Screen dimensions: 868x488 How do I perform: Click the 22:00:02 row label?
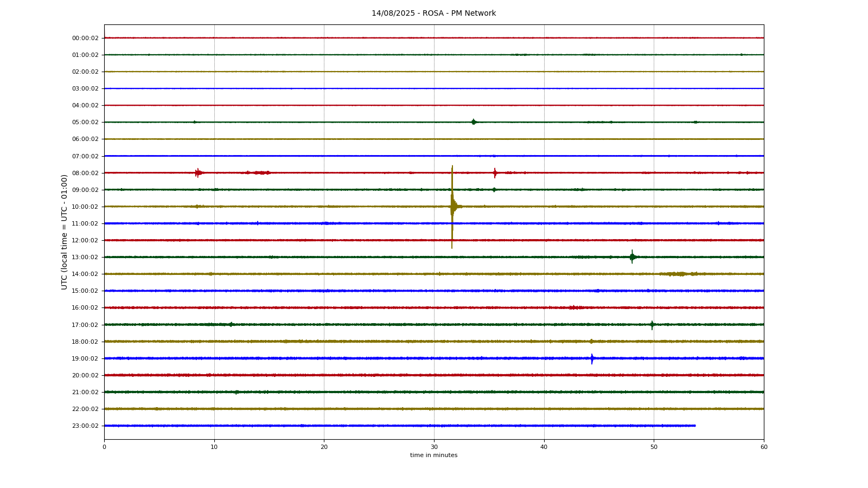(x=85, y=409)
